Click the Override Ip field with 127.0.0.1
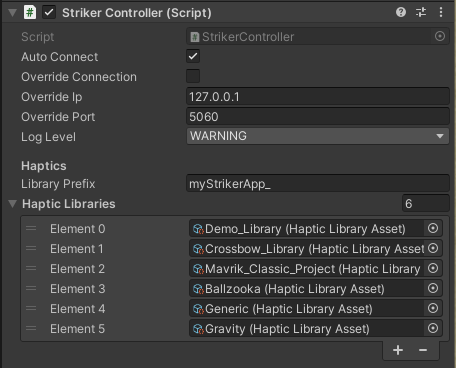The height and width of the screenshot is (368, 456). tap(318, 97)
